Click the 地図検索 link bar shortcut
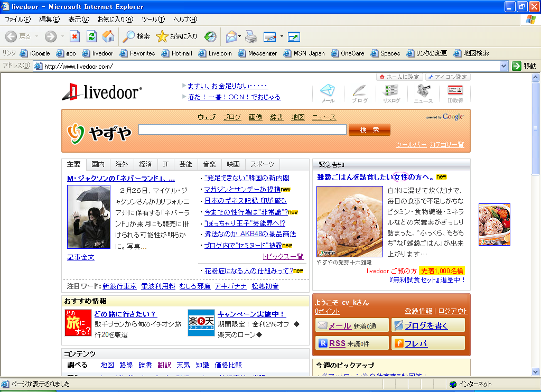Image resolution: width=541 pixels, height=392 pixels. [471, 53]
